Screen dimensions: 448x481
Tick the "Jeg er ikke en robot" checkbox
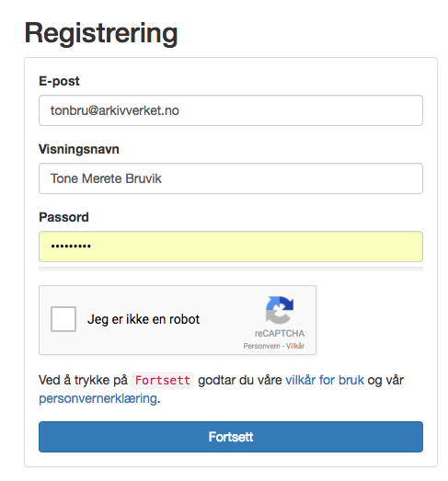63,319
